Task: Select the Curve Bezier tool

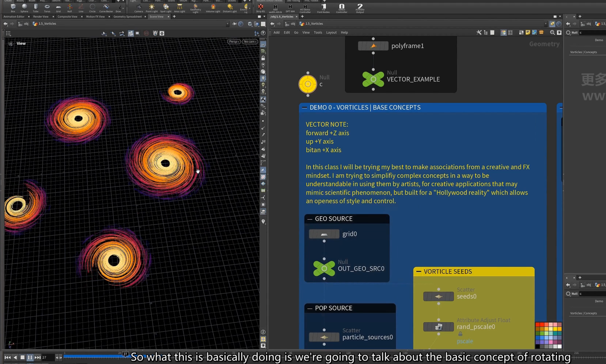Action: point(106,8)
